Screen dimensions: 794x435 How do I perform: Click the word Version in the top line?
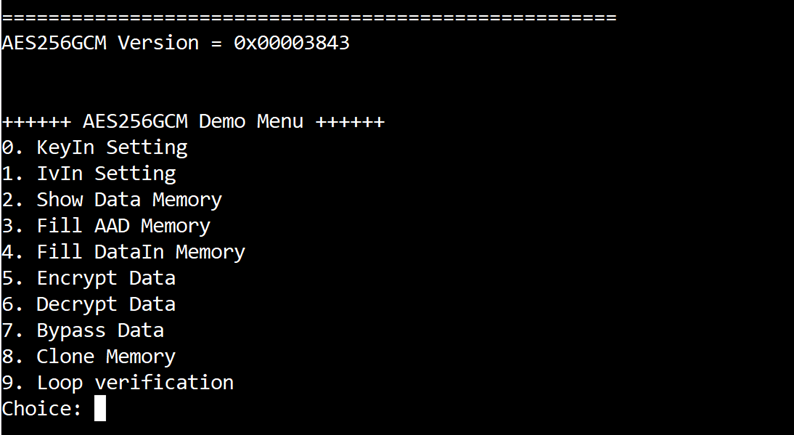(158, 43)
